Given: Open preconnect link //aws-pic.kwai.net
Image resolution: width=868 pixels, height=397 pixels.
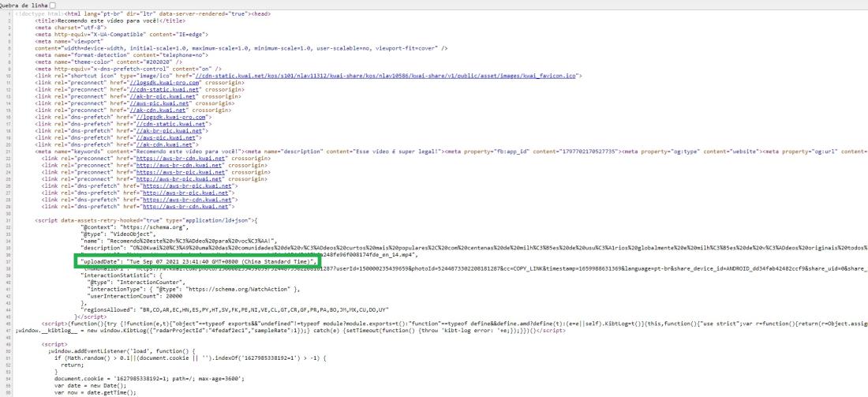Looking at the screenshot, I should (159, 103).
